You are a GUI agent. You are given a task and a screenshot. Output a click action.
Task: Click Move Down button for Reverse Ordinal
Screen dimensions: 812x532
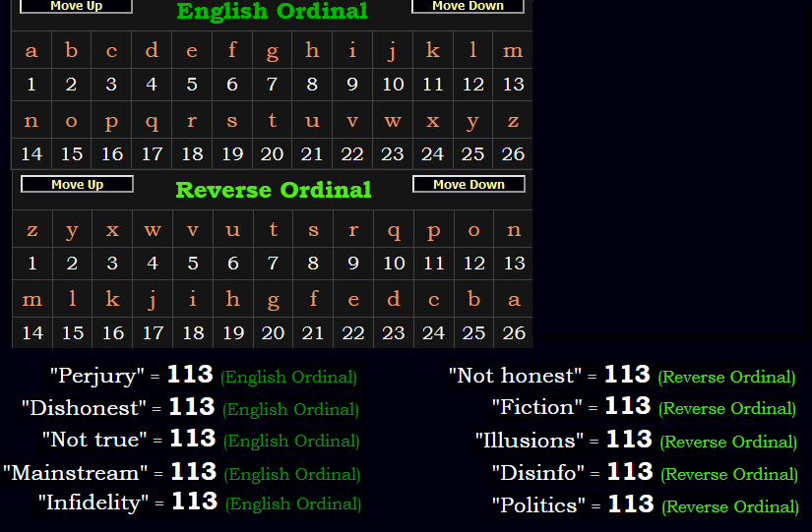coord(468,184)
